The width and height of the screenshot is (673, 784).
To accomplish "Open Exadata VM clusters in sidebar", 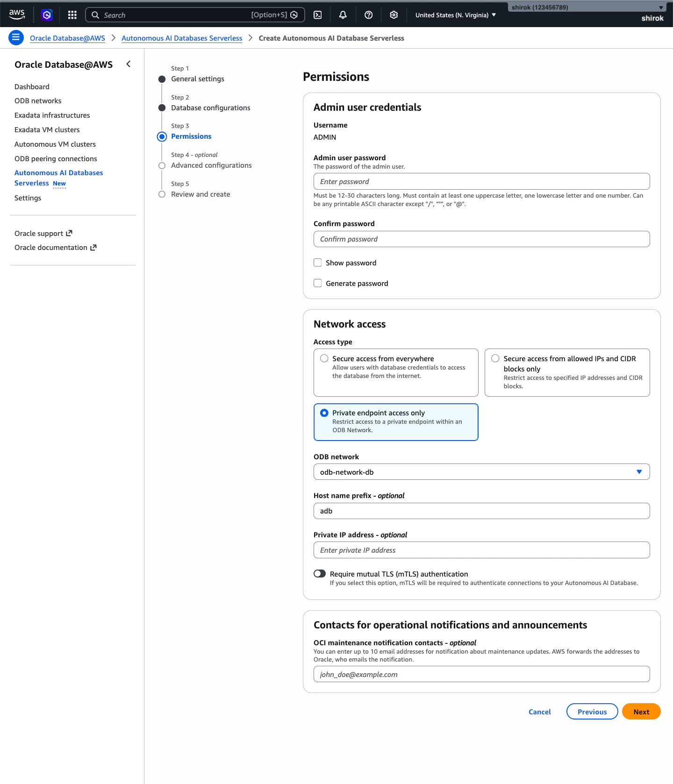I will (x=47, y=130).
